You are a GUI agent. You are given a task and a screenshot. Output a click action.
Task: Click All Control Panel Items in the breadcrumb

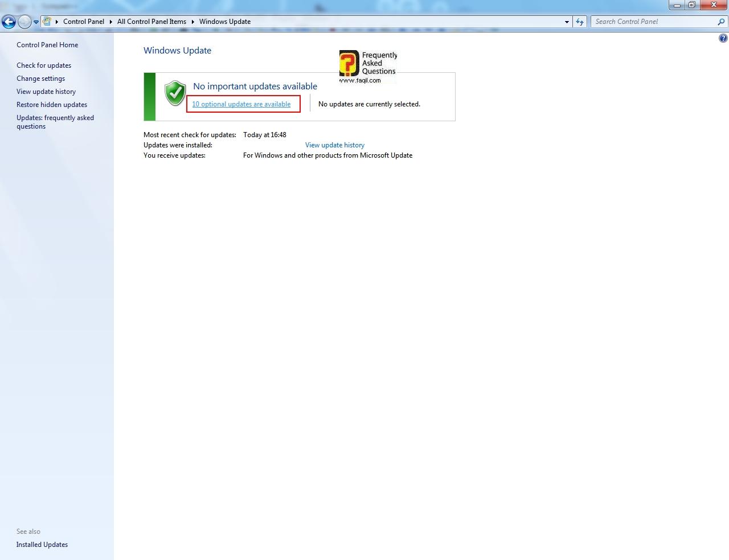tap(151, 22)
